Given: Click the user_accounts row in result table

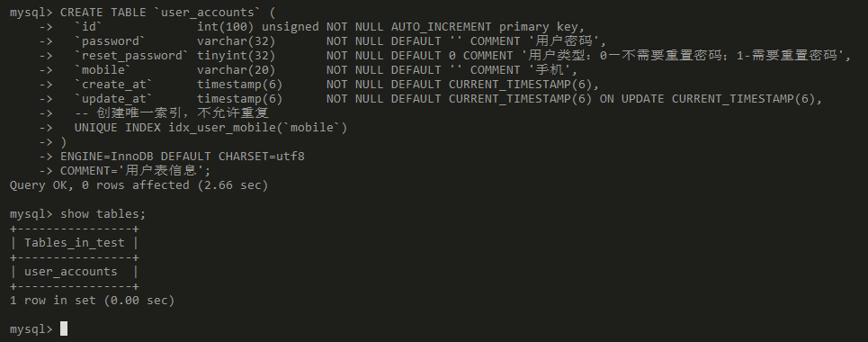Looking at the screenshot, I should tap(71, 272).
